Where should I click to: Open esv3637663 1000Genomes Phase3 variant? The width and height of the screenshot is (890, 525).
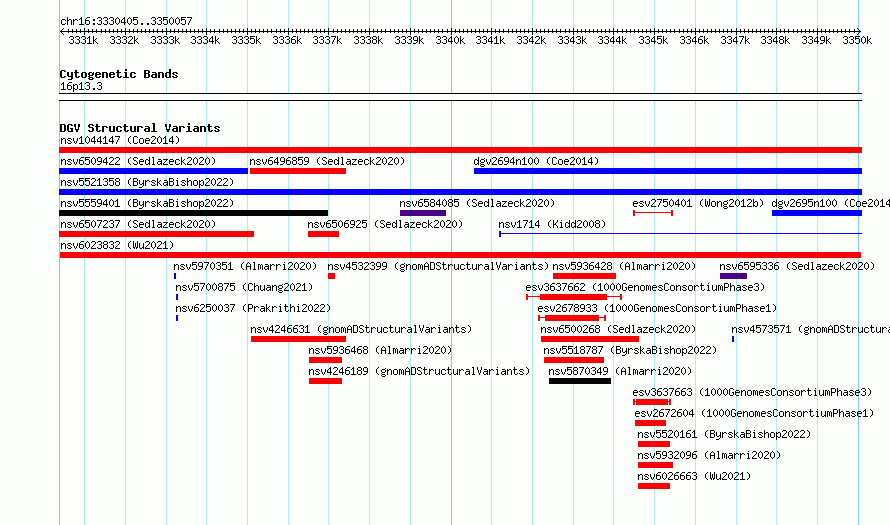click(x=752, y=392)
